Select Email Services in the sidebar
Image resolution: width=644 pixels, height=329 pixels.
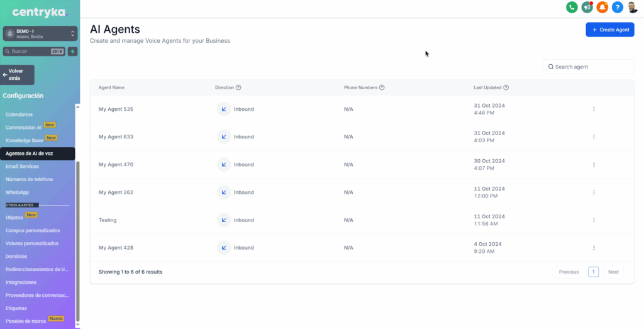pyautogui.click(x=22, y=167)
